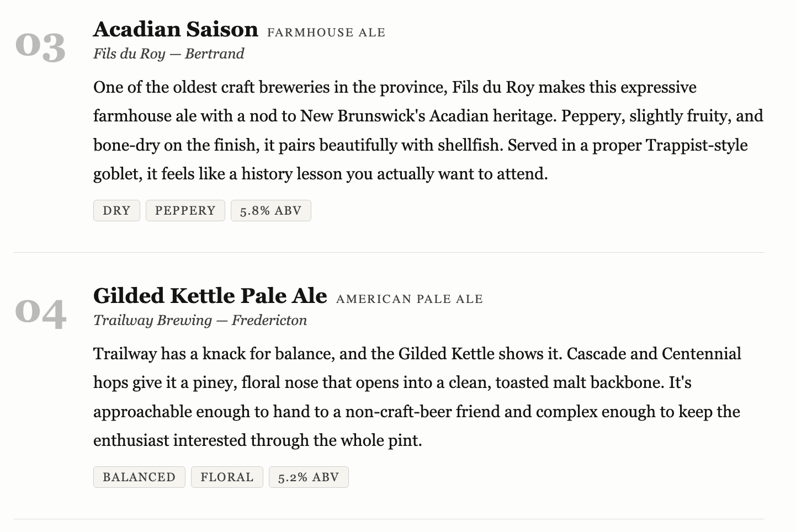The image size is (796, 532).
Task: Select the PEPPERY tag
Action: pos(185,211)
